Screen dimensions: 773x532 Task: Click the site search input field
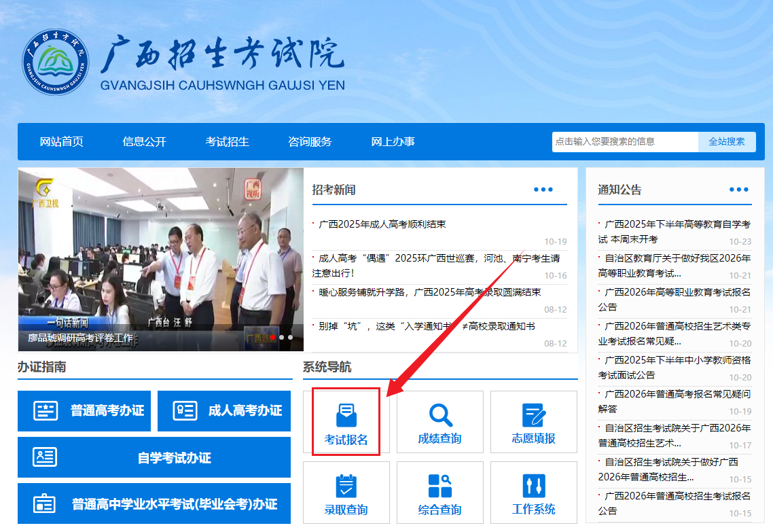pyautogui.click(x=624, y=142)
